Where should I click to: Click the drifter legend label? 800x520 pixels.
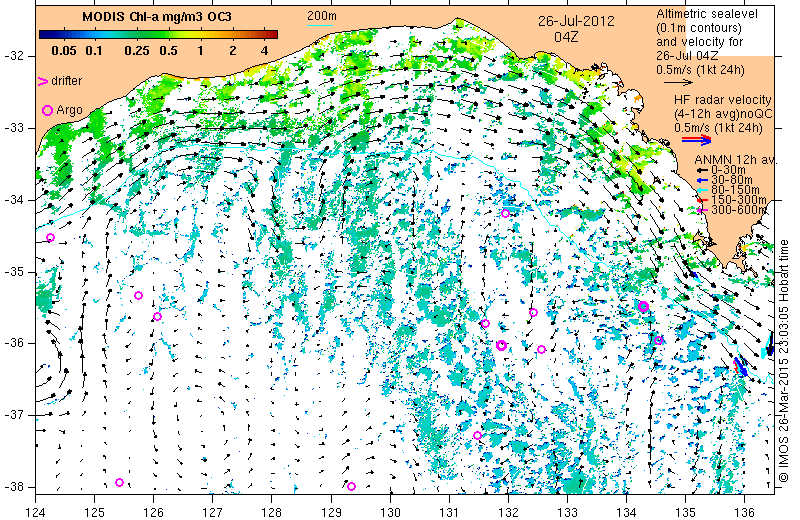pyautogui.click(x=66, y=81)
